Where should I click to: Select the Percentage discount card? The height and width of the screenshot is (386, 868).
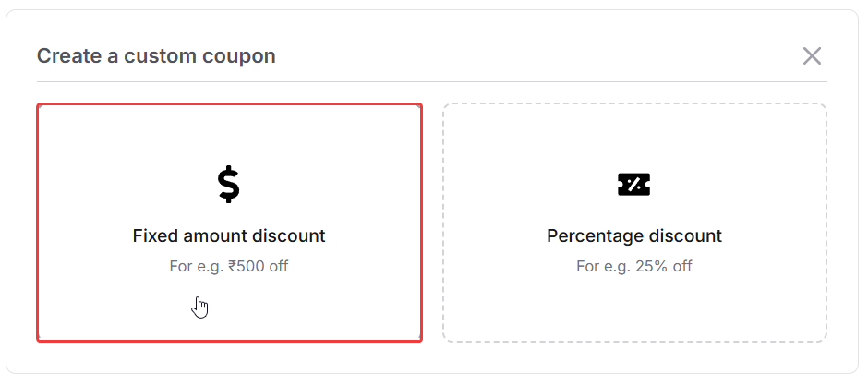pos(634,223)
